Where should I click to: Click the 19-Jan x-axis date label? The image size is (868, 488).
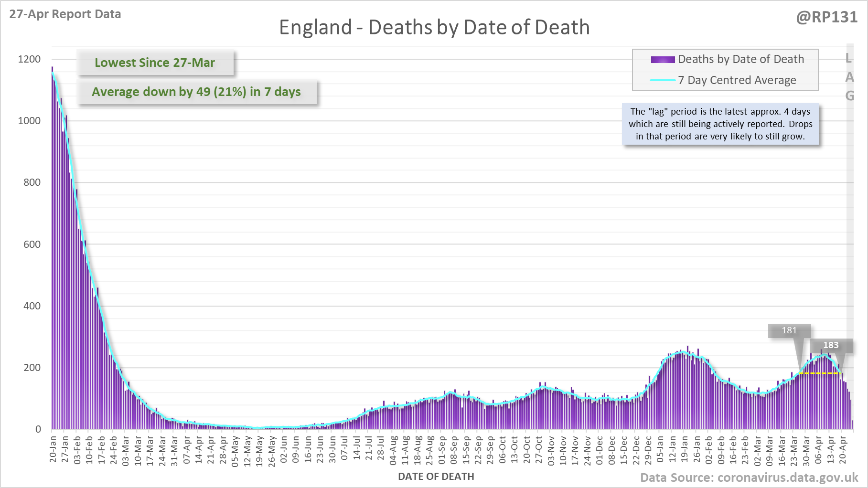click(685, 449)
